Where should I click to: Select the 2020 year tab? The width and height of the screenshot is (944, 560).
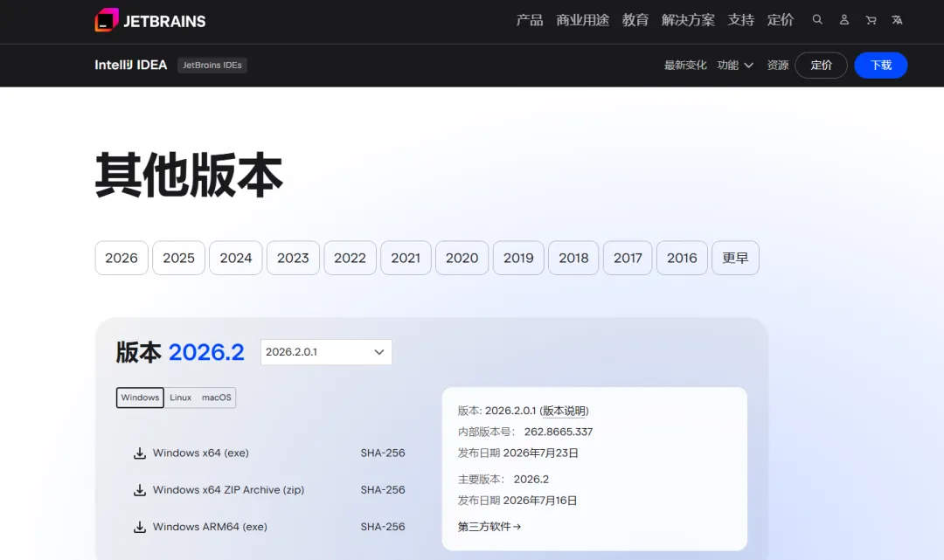click(x=462, y=258)
